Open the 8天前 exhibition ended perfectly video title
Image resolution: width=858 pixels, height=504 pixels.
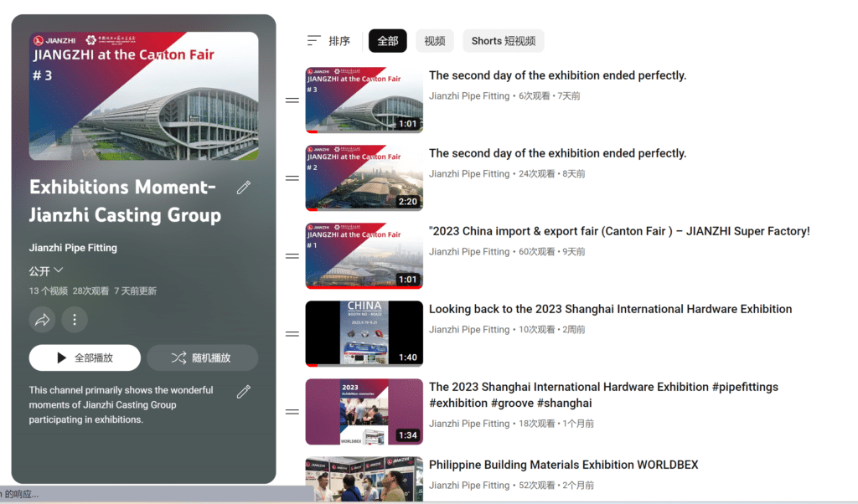click(x=557, y=153)
